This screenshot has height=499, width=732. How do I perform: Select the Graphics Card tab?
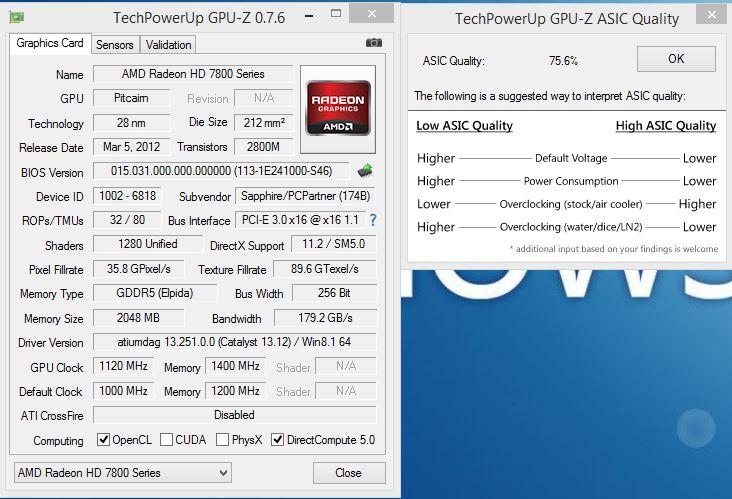pos(50,43)
